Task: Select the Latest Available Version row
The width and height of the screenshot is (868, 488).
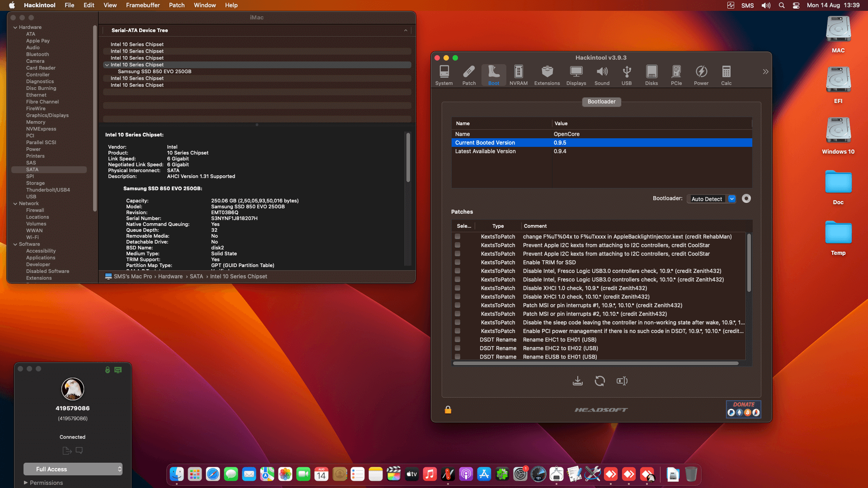Action: point(601,151)
